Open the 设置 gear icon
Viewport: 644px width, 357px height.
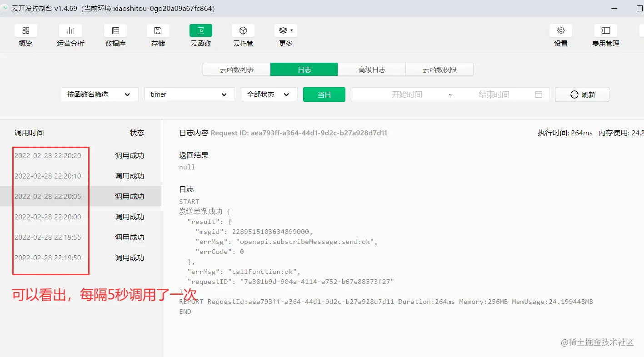click(x=561, y=30)
